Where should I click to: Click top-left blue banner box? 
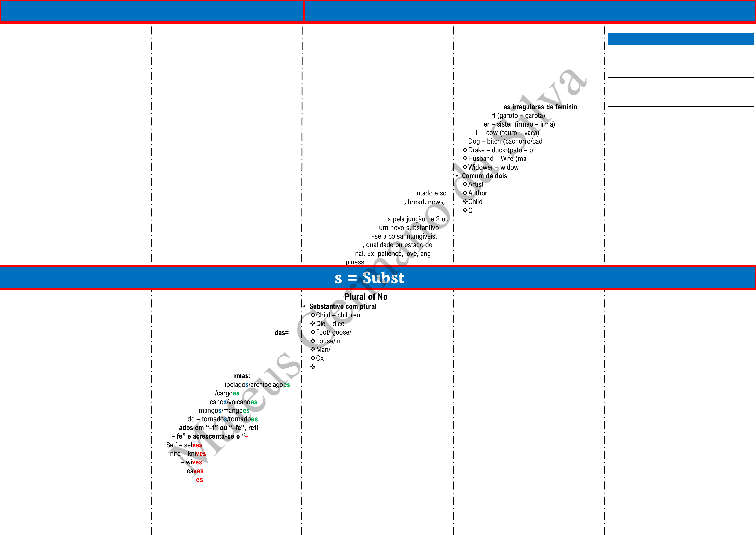tap(152, 11)
